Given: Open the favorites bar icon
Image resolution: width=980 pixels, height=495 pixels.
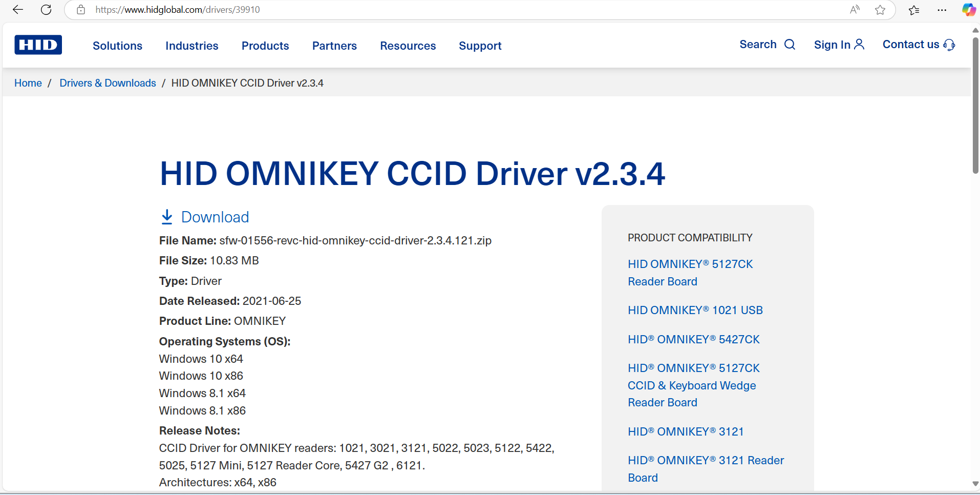Looking at the screenshot, I should click(x=914, y=9).
